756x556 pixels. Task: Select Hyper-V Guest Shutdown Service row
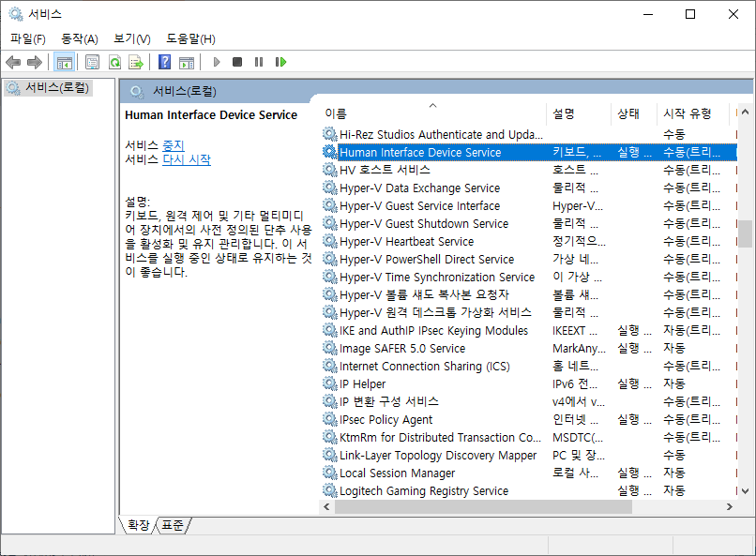(529, 223)
